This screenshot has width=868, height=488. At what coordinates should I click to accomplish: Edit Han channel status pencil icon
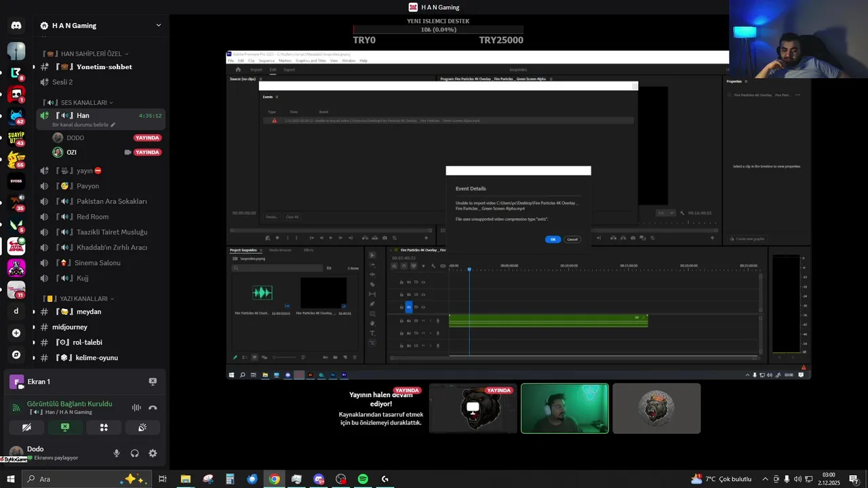pos(113,125)
